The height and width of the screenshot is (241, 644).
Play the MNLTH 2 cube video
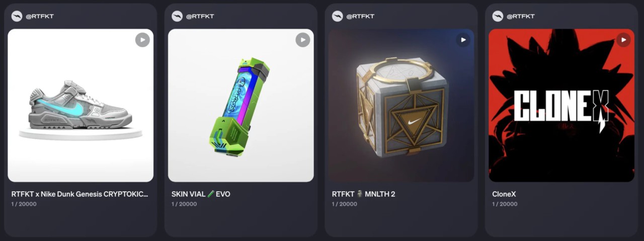tap(463, 40)
